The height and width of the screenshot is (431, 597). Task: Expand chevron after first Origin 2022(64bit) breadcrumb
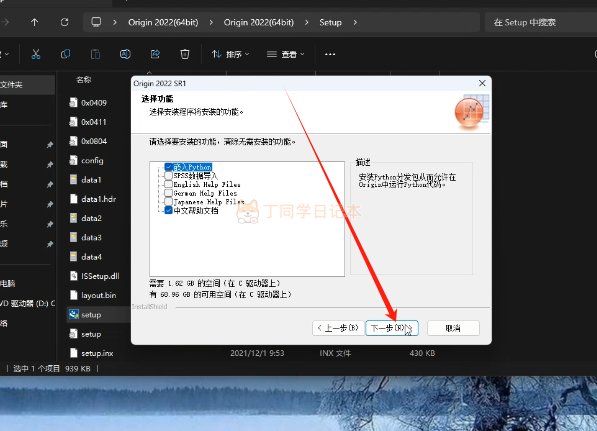coord(211,22)
